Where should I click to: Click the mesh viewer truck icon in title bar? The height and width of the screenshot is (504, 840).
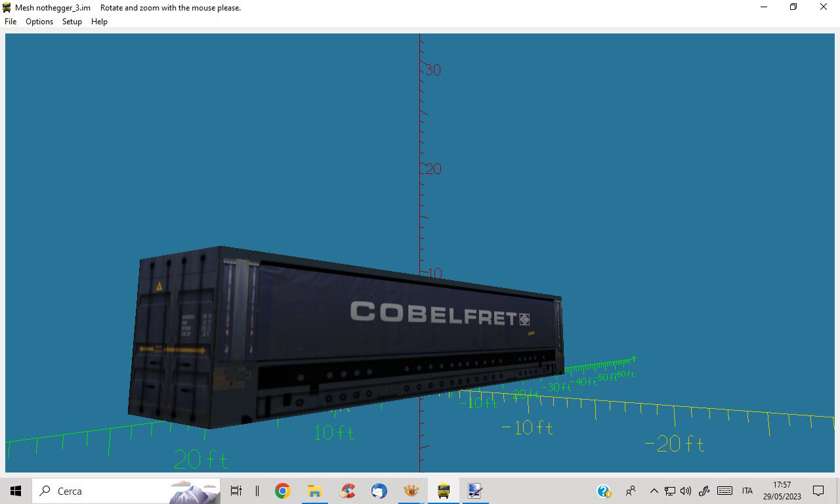point(7,7)
